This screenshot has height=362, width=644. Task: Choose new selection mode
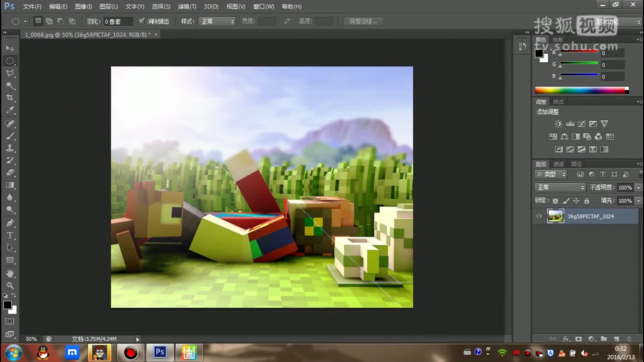click(38, 21)
